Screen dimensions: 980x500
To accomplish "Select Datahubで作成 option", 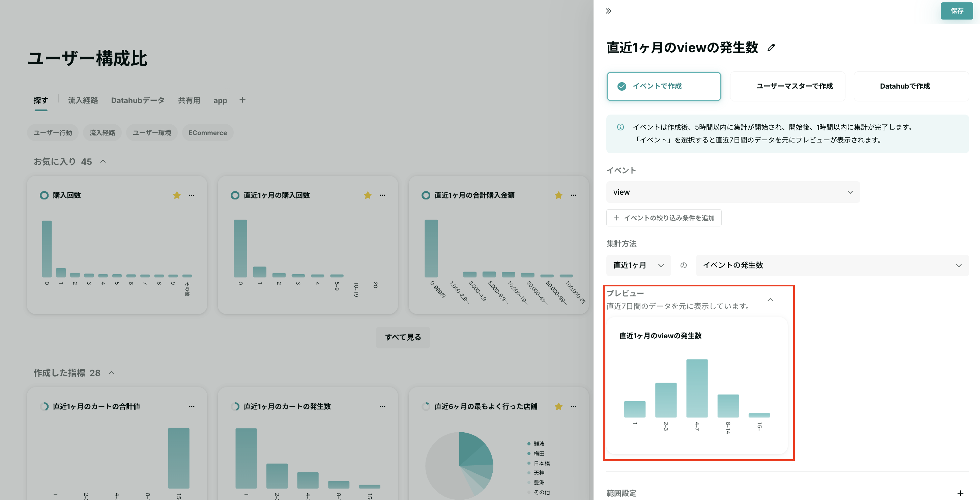I will [x=912, y=86].
